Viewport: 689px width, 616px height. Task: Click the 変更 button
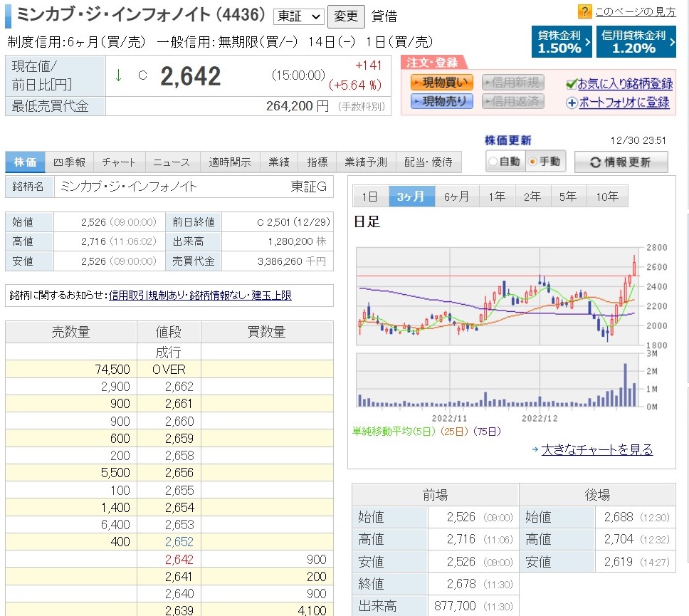point(346,16)
